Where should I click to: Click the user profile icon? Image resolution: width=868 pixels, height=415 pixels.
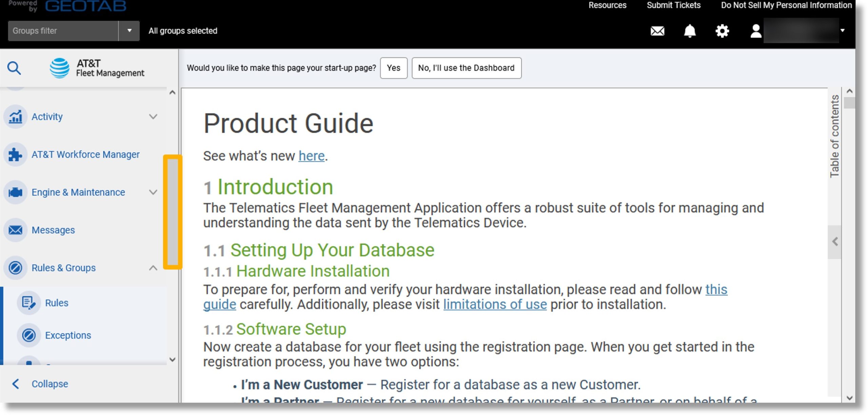click(756, 31)
